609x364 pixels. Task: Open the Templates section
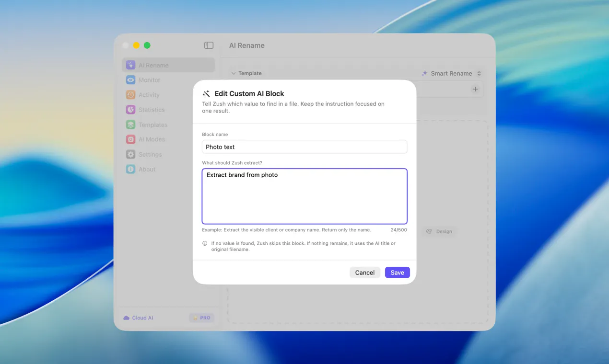[x=153, y=125]
